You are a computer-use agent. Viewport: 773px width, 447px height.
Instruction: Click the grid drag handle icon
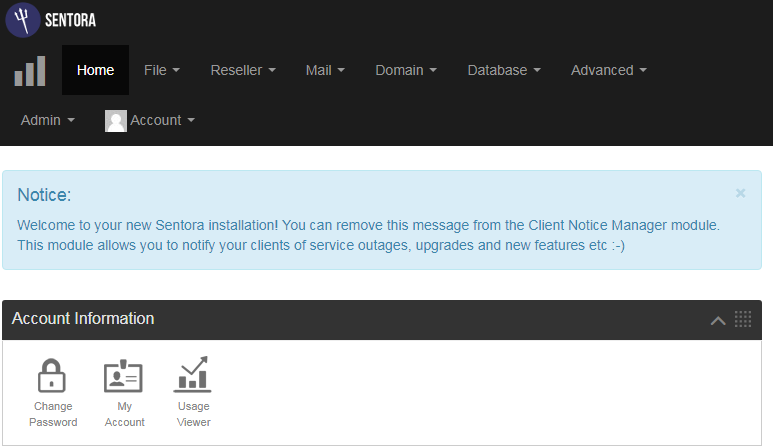coord(743,319)
